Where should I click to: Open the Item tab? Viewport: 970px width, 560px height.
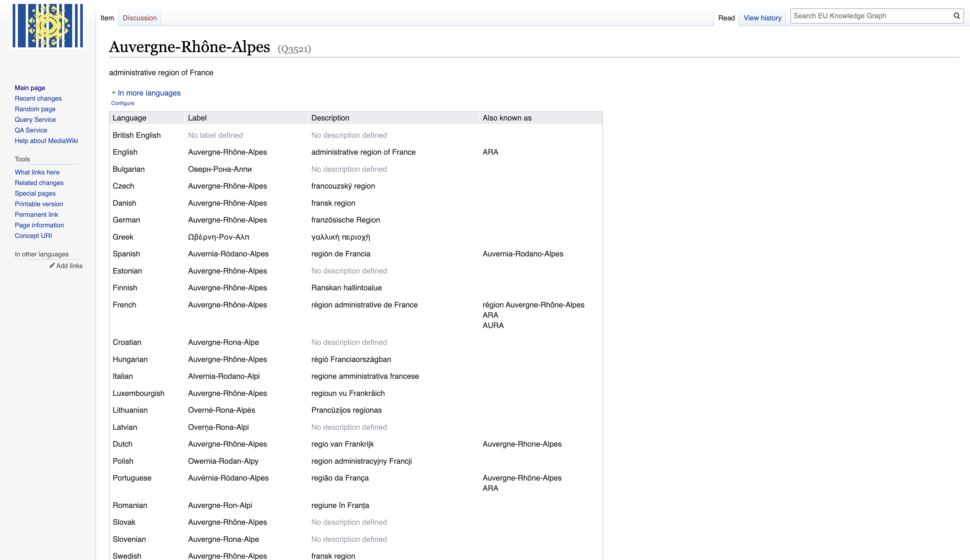point(107,18)
